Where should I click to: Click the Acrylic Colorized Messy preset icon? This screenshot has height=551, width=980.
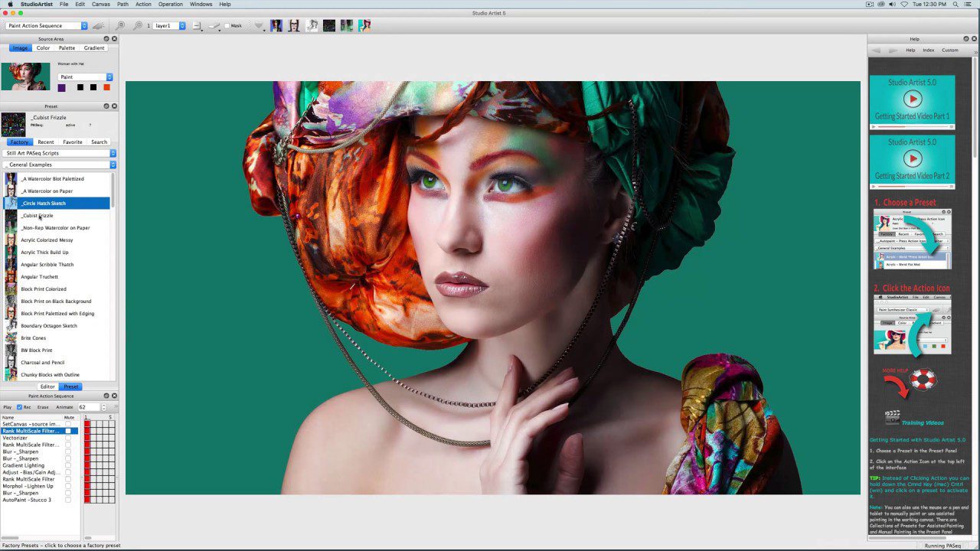11,240
